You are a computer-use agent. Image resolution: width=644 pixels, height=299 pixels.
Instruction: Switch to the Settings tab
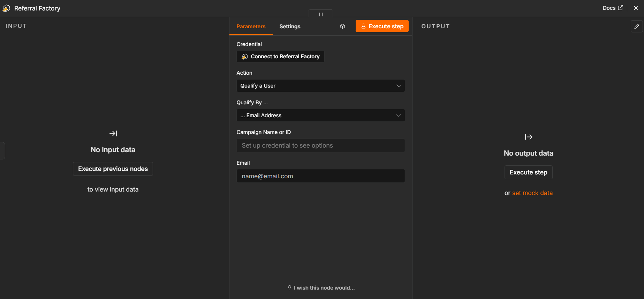[x=290, y=27]
